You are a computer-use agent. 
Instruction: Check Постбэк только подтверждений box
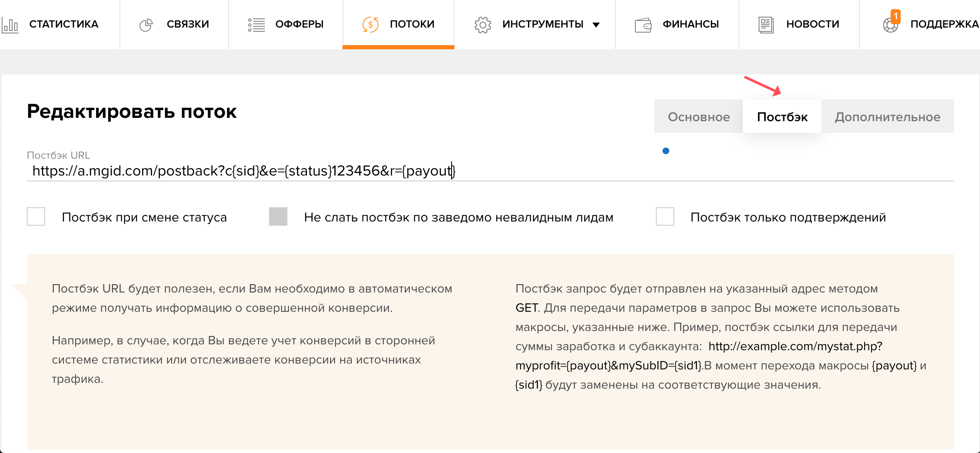(665, 216)
